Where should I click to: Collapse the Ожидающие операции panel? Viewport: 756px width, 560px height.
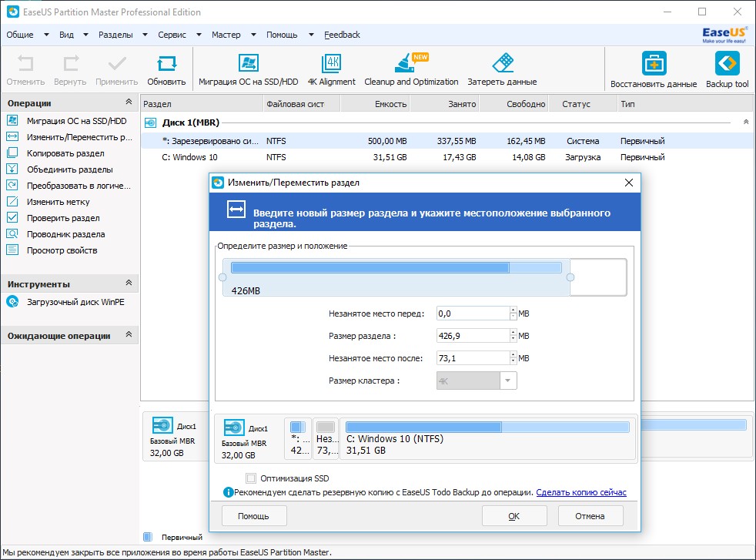click(129, 334)
